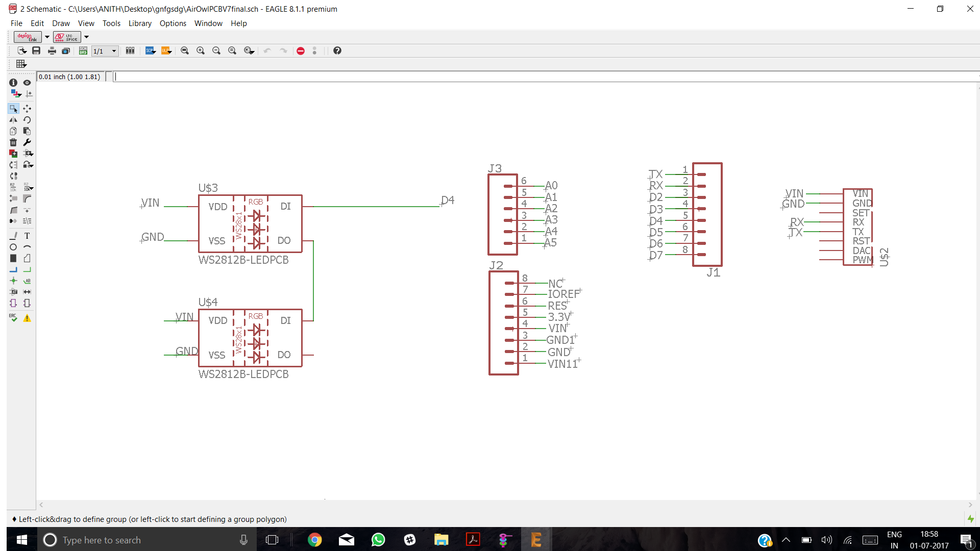Toggle the Group selection tool

(x=13, y=109)
